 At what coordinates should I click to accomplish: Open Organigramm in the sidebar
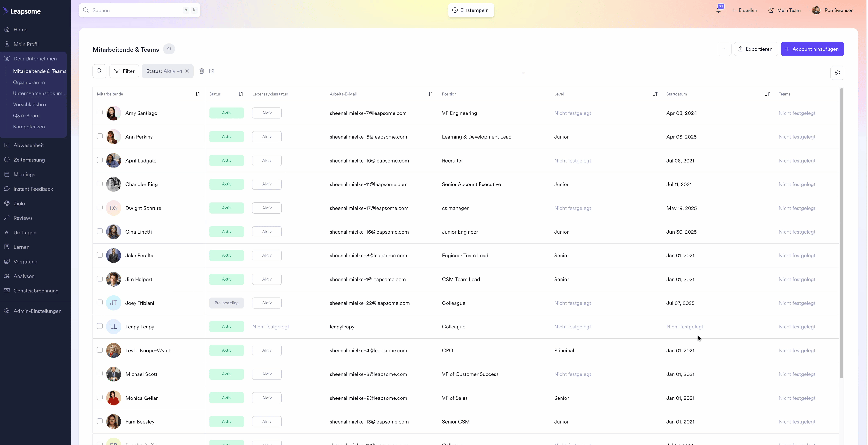pyautogui.click(x=29, y=82)
